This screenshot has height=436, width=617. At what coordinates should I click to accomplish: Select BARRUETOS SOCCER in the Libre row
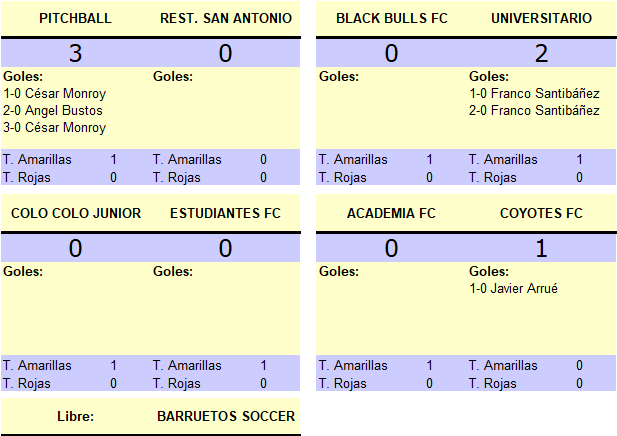(226, 416)
